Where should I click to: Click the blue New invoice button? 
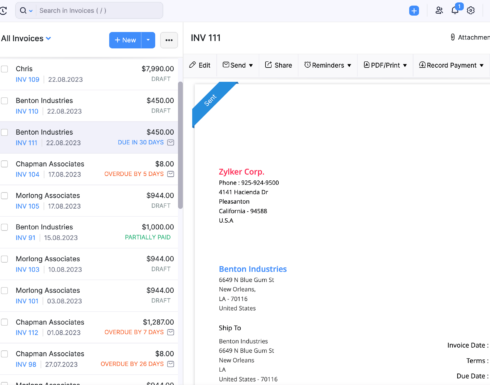click(x=125, y=40)
